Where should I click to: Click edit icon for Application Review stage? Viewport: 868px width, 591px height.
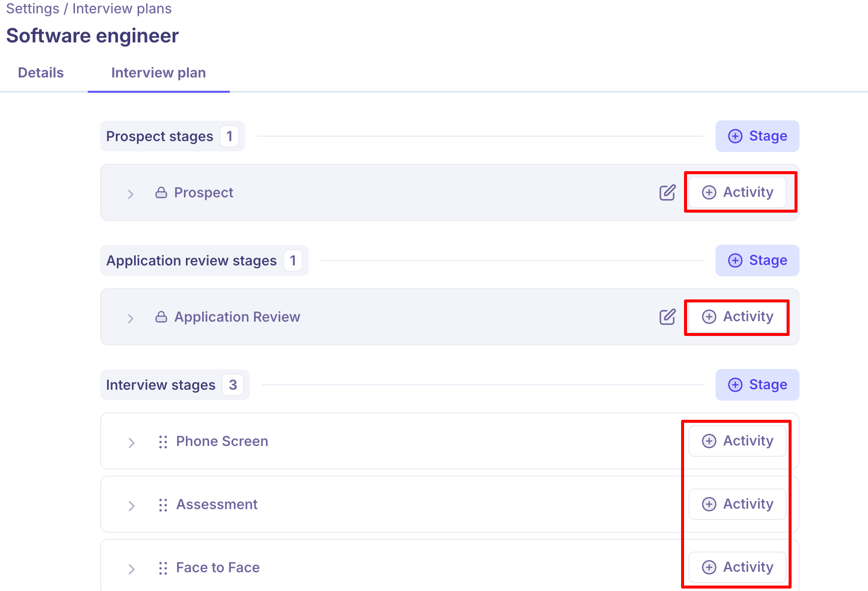[667, 317]
